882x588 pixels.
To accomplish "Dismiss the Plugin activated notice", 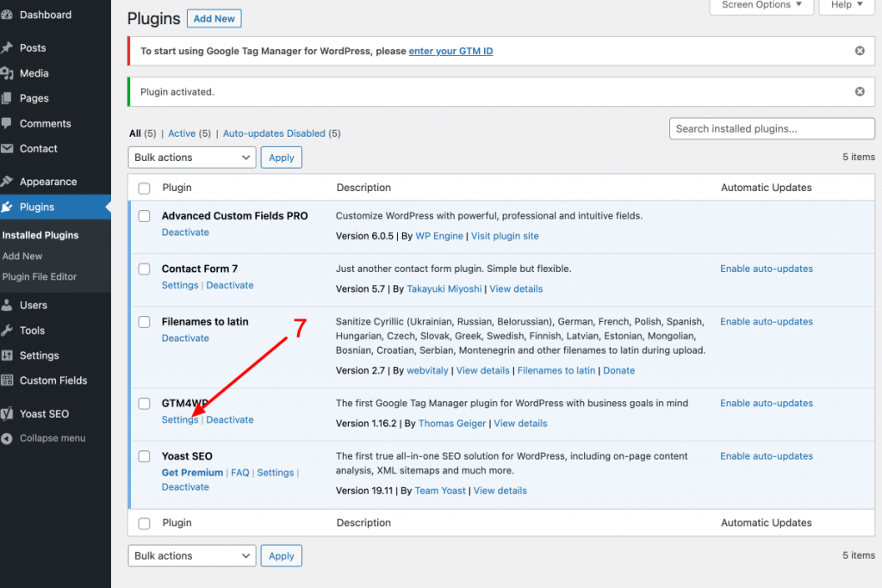I will click(860, 91).
